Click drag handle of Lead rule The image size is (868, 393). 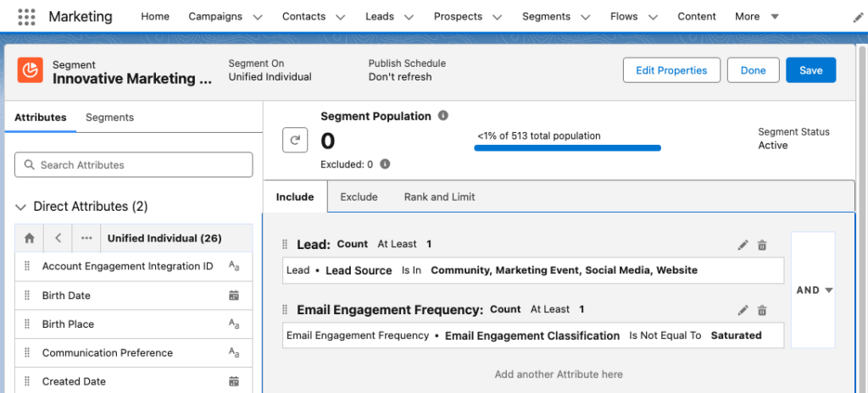click(285, 244)
